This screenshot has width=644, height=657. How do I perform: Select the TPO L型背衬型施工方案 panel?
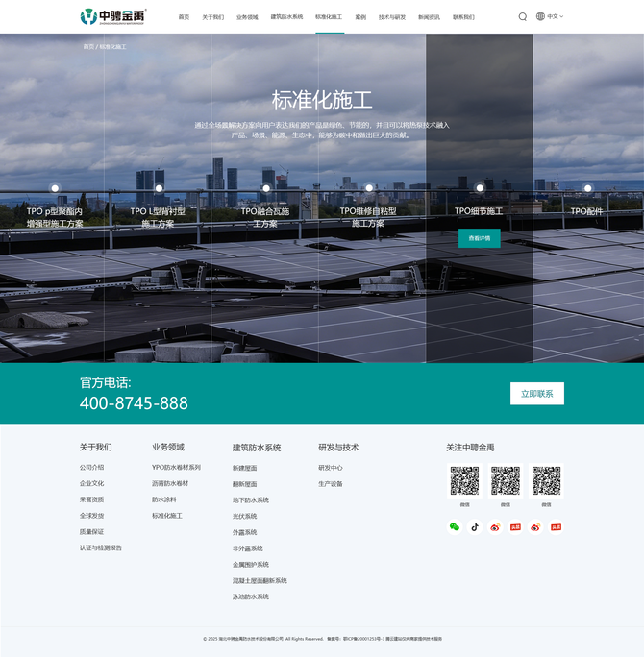tap(158, 217)
